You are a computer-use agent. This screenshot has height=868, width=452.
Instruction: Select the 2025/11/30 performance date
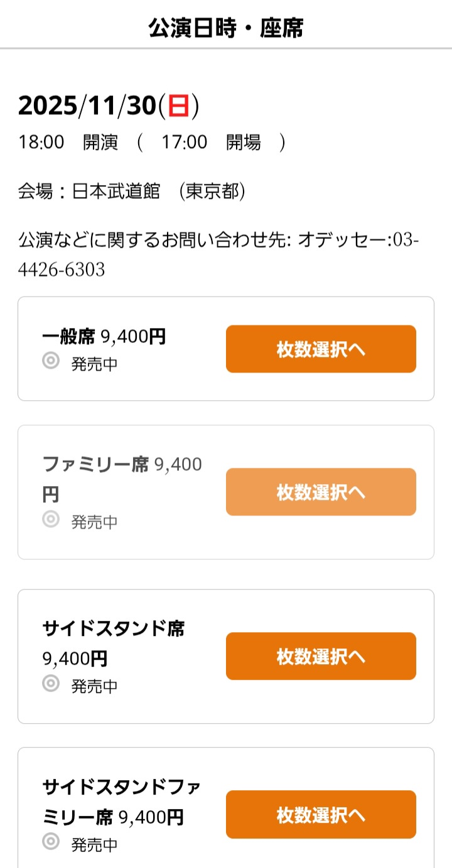tap(87, 106)
